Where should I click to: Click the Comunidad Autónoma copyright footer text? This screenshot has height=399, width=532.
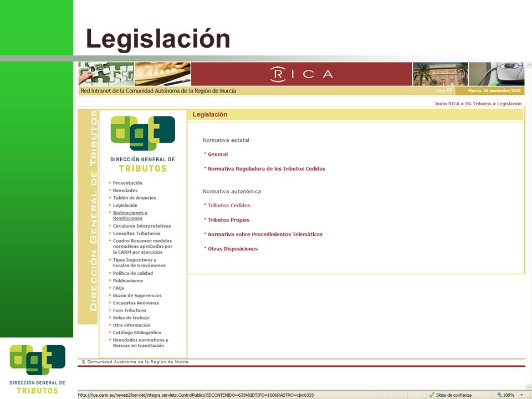point(135,362)
